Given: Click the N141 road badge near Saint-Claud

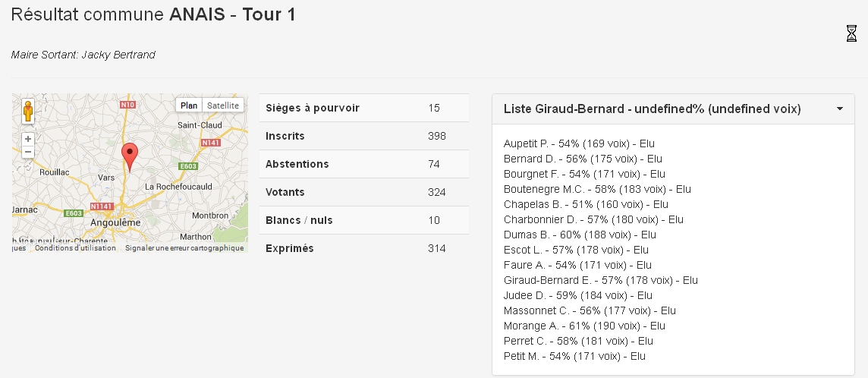Looking at the screenshot, I should (x=211, y=143).
